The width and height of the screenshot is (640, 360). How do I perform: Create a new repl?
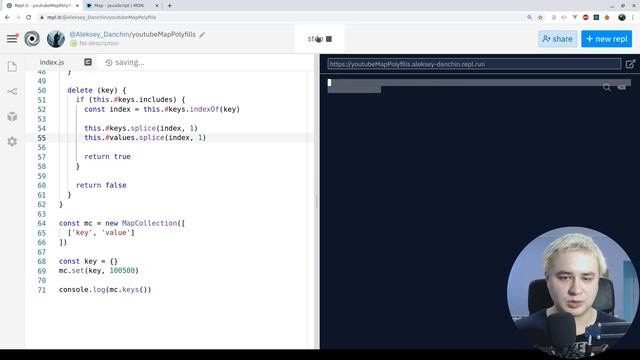pos(607,39)
